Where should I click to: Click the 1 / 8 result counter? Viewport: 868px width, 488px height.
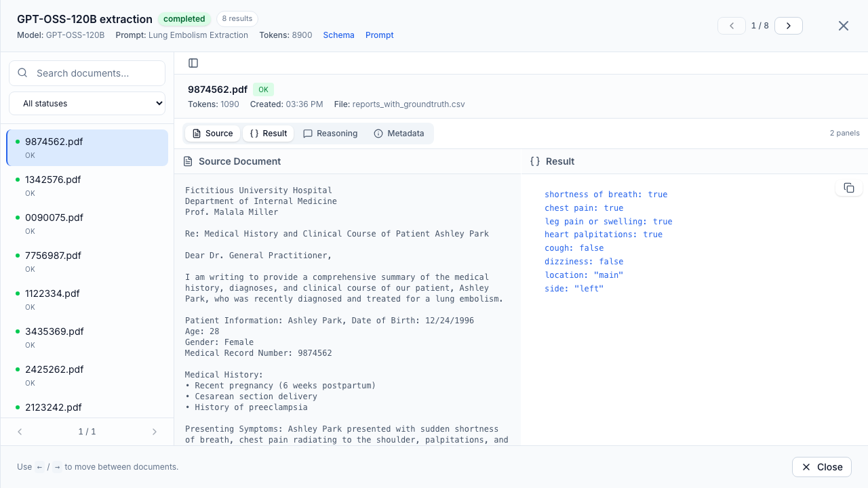(x=760, y=26)
